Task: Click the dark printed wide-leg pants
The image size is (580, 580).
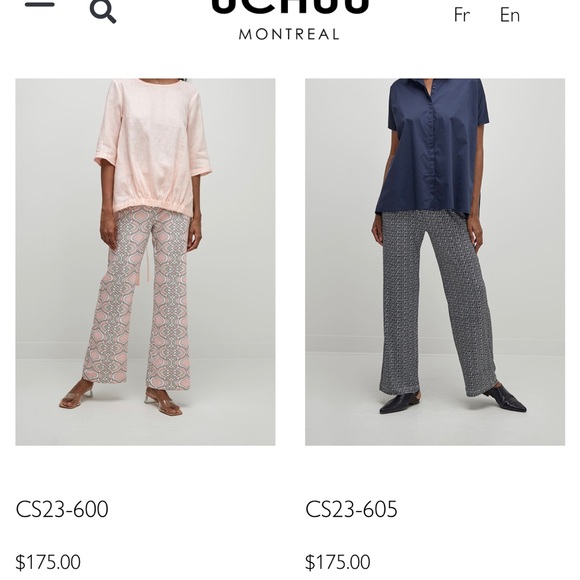Action: coord(438,301)
